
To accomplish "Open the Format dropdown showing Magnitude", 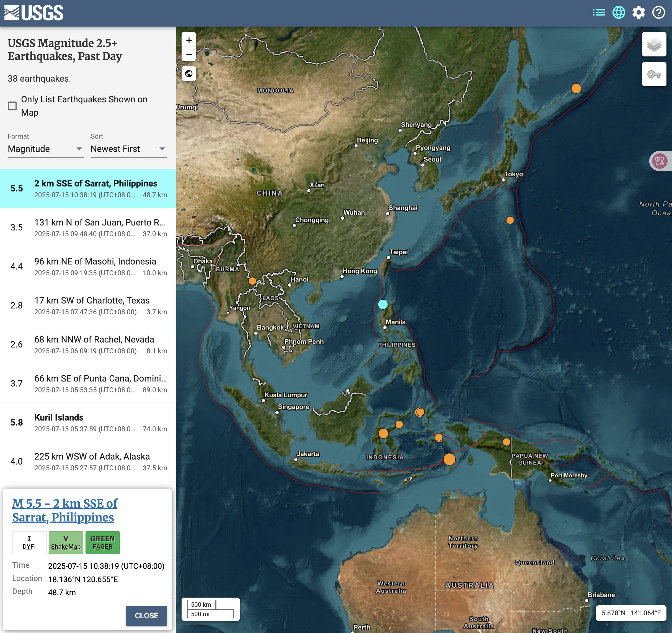I will click(45, 149).
